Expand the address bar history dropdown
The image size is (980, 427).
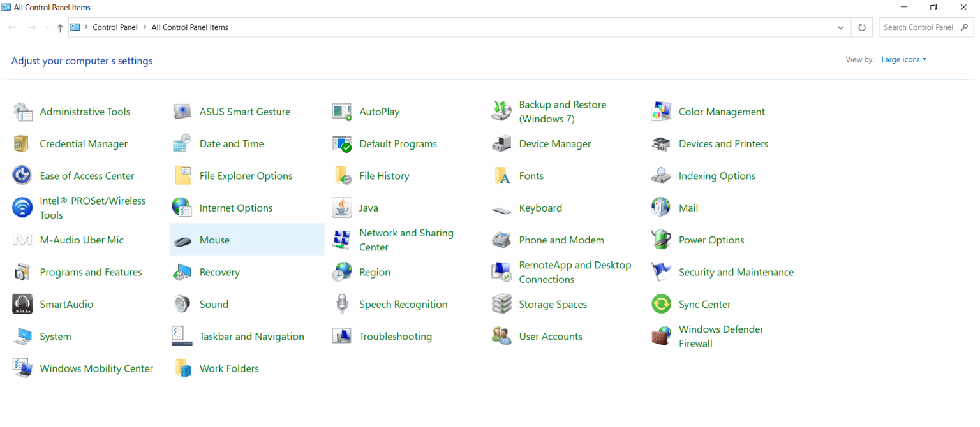(840, 27)
